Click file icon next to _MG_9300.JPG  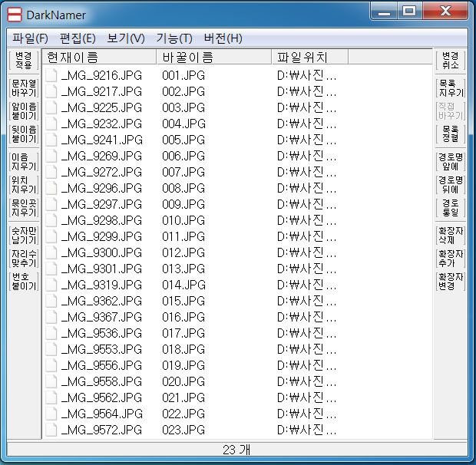click(x=51, y=252)
